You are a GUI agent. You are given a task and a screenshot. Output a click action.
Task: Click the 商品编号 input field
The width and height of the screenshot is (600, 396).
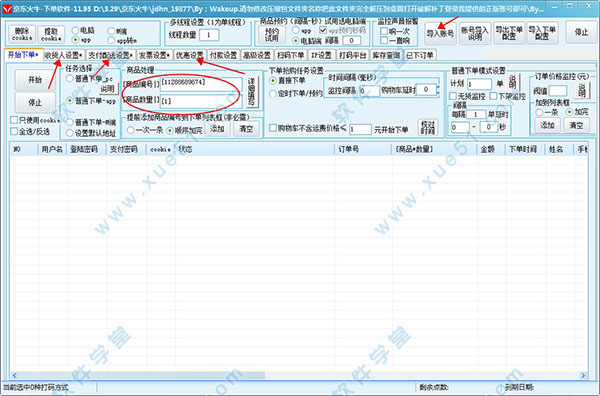point(201,83)
